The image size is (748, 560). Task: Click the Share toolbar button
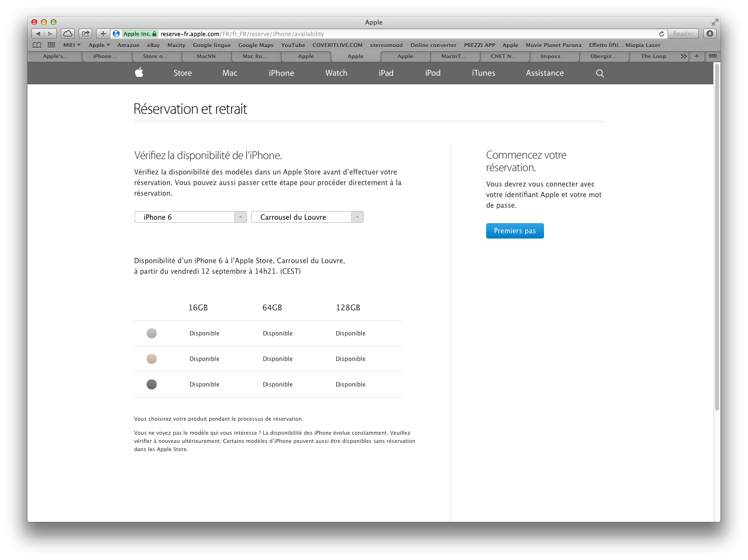[85, 34]
